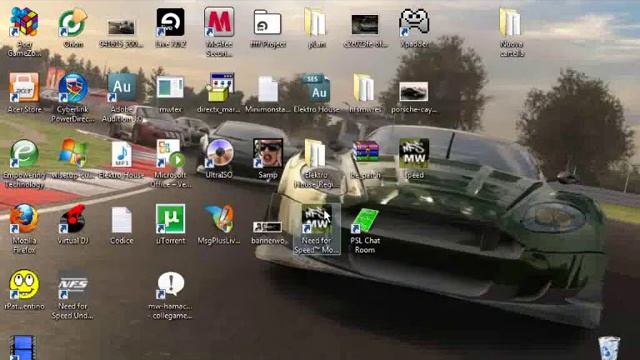This screenshot has width=640, height=360.
Task: Select the bannerwo image file
Action: 267,227
